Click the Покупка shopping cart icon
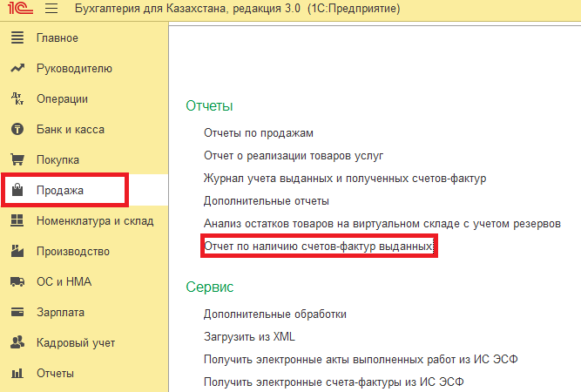The image size is (581, 392). (x=17, y=160)
